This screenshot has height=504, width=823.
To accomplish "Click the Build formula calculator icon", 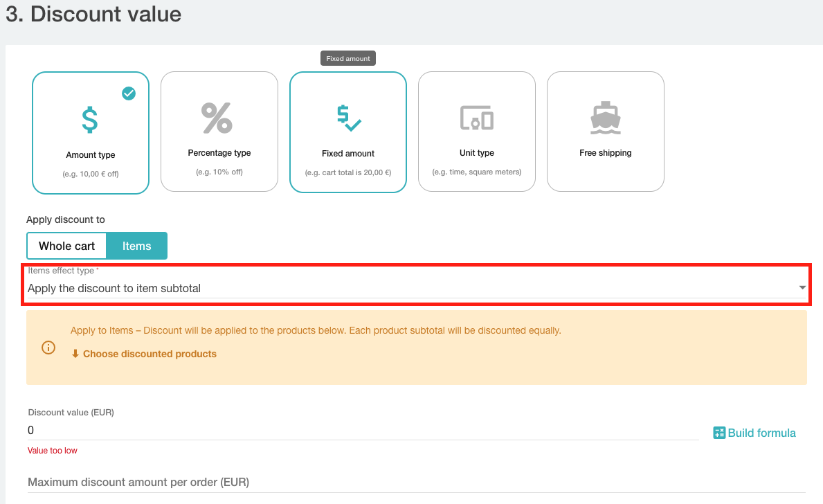I will [718, 432].
